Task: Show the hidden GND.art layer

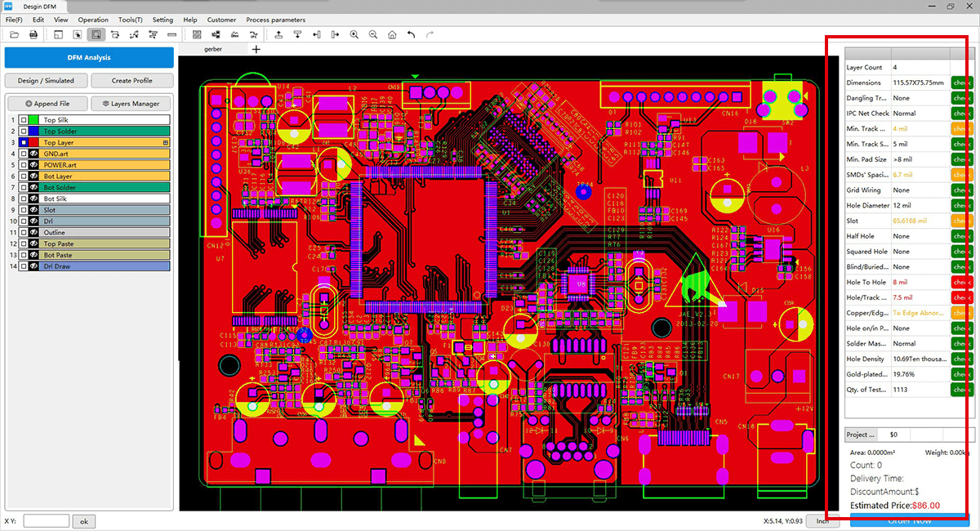Action: (35, 154)
